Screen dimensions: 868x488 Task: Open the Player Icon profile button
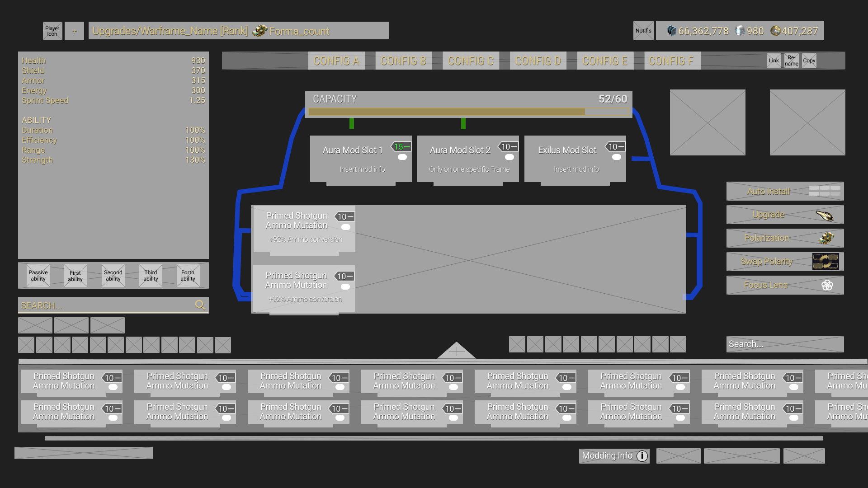52,31
